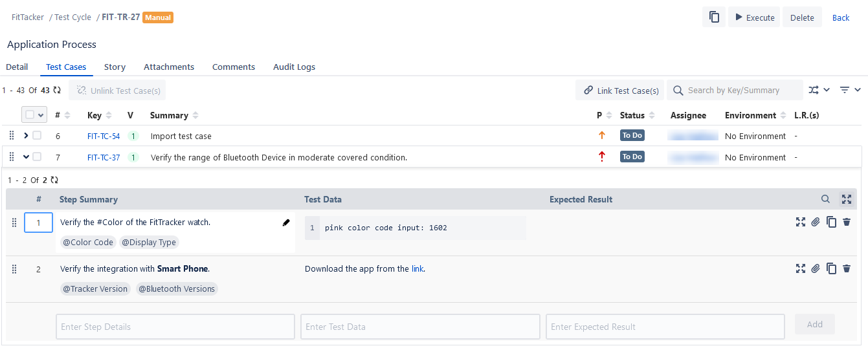Delete step 1 with trash icon
This screenshot has height=348, width=868.
(x=847, y=222)
